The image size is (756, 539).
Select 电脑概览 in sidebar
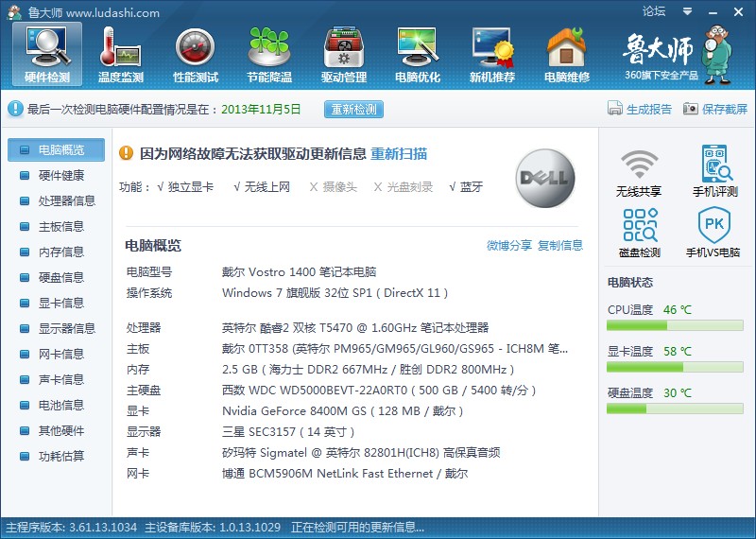(x=56, y=149)
